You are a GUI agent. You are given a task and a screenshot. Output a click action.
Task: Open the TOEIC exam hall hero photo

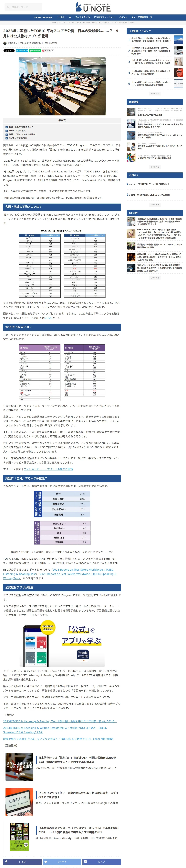point(62,86)
